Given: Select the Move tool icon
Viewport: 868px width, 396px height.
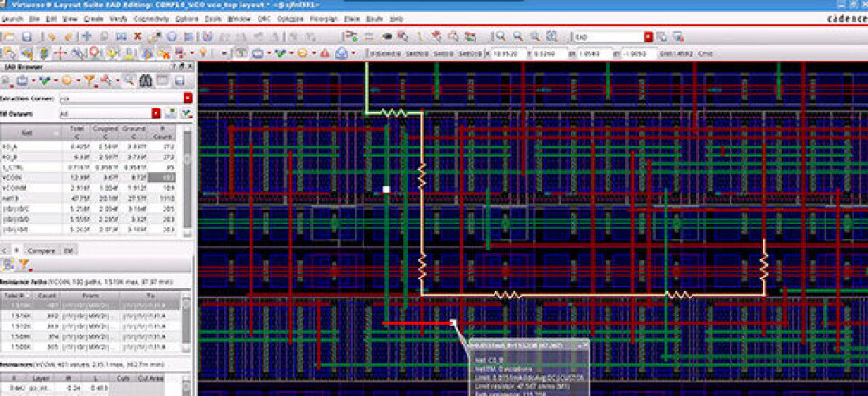Looking at the screenshot, I should pos(87,36).
